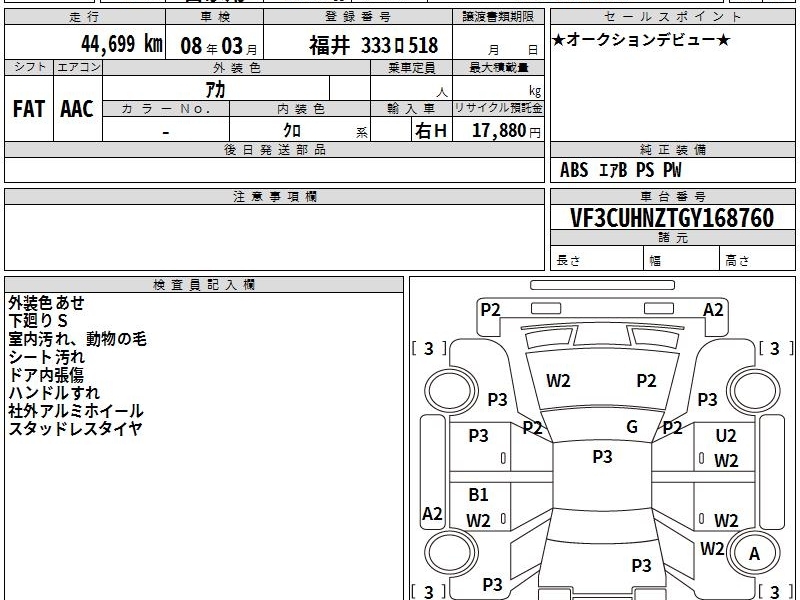Click the recycle deposit amount 17,880円
This screenshot has width=800, height=600.
(x=506, y=131)
